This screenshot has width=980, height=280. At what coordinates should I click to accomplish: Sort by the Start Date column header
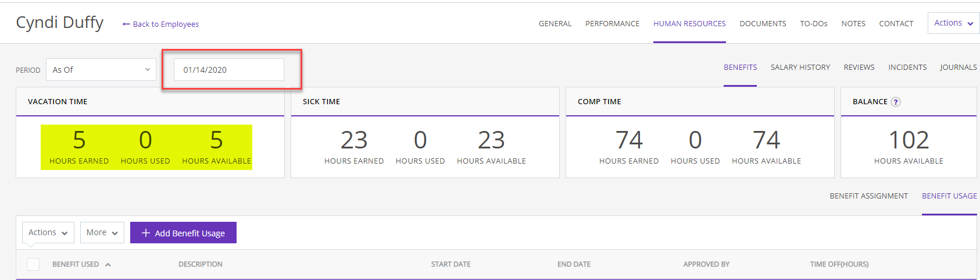[451, 264]
